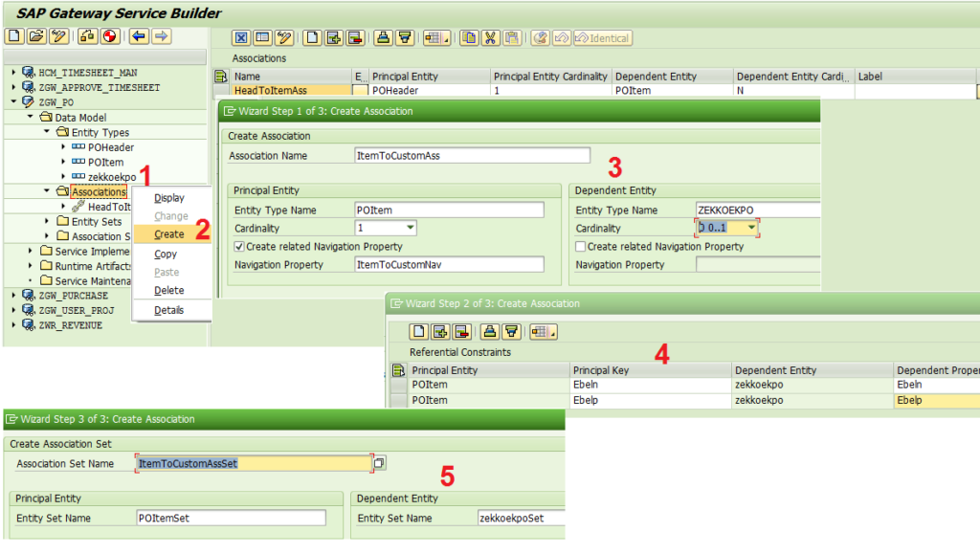Click the Association Set Name field
980x554 pixels.
tap(255, 463)
